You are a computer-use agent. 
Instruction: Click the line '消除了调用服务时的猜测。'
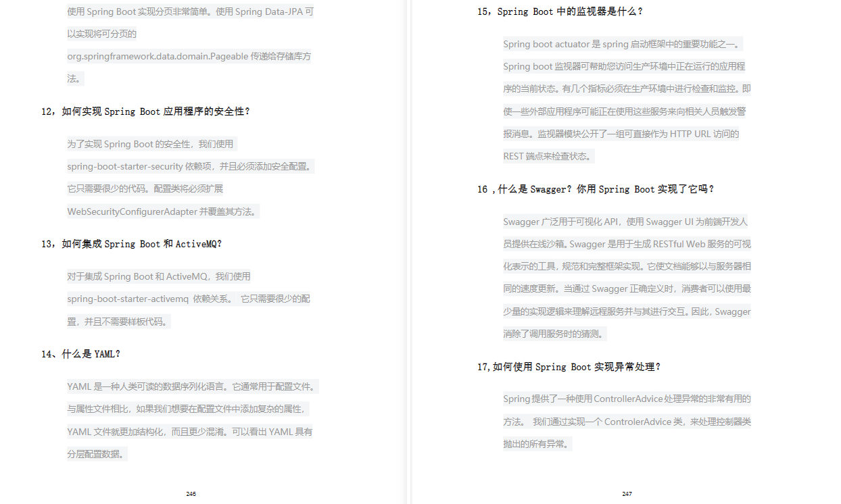pyautogui.click(x=555, y=334)
